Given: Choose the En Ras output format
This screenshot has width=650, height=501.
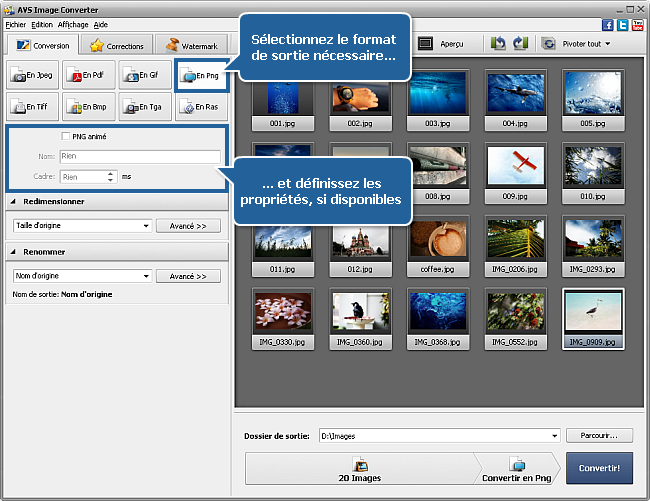Looking at the screenshot, I should [201, 107].
